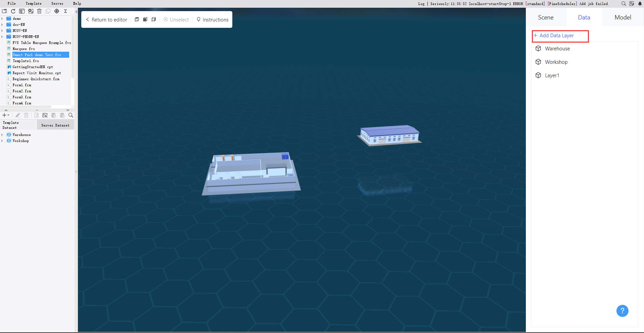Open the Server menu

(x=57, y=3)
